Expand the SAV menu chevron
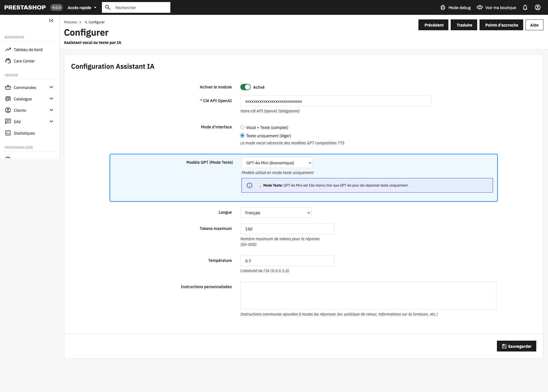 [x=51, y=122]
